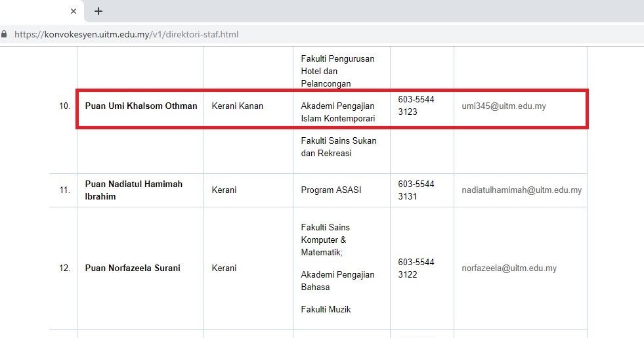
Task: Select Fakulti Sains Komputer & Matematik text
Action: click(x=326, y=240)
